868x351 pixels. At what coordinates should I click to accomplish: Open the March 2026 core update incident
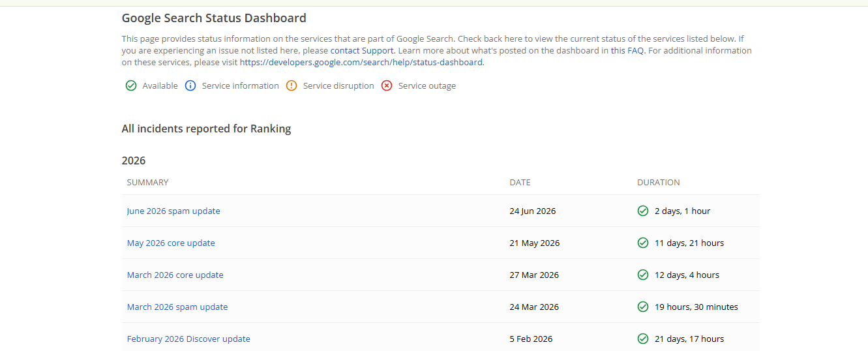[x=175, y=275]
